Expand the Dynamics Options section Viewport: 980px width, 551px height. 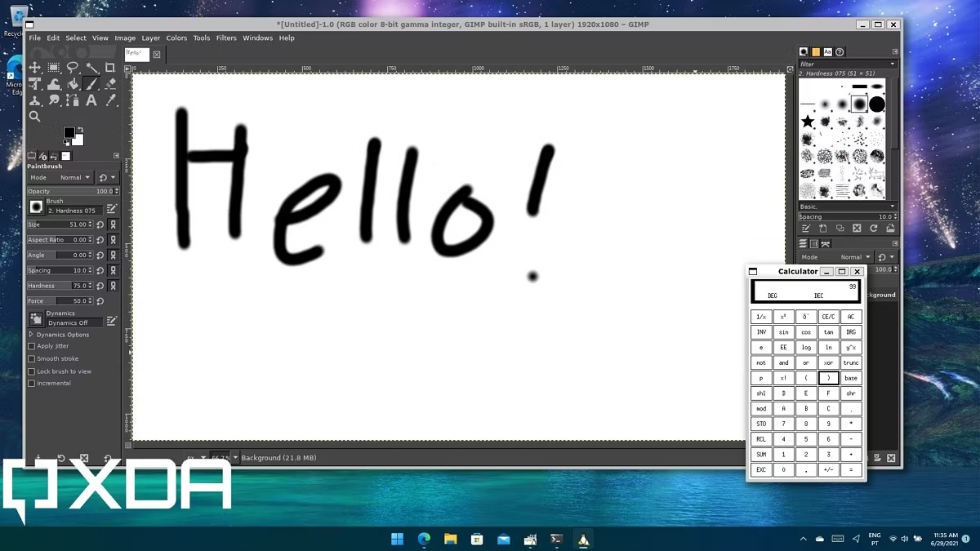pyautogui.click(x=32, y=335)
